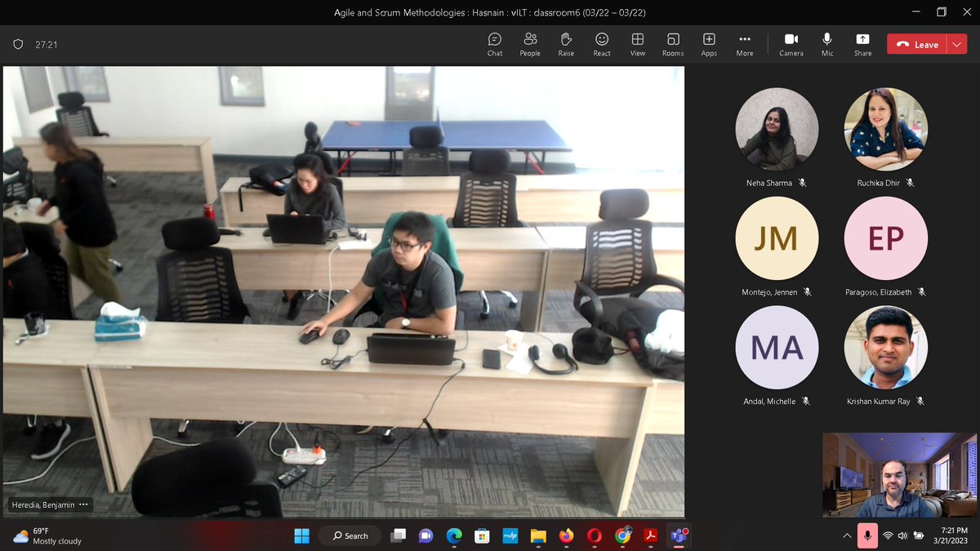
Task: Click the Heredia, Benjamin name label
Action: tap(42, 505)
